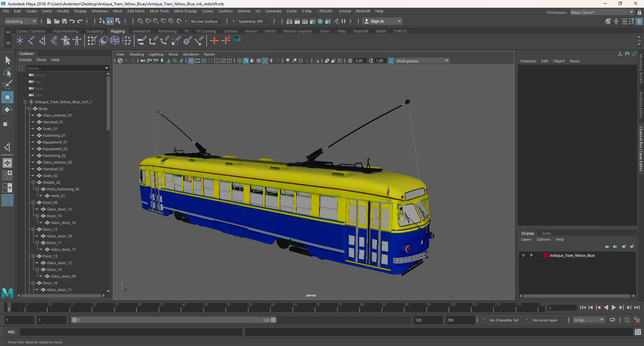
Task: Toggle the workspace lock icon
Action: [640, 12]
